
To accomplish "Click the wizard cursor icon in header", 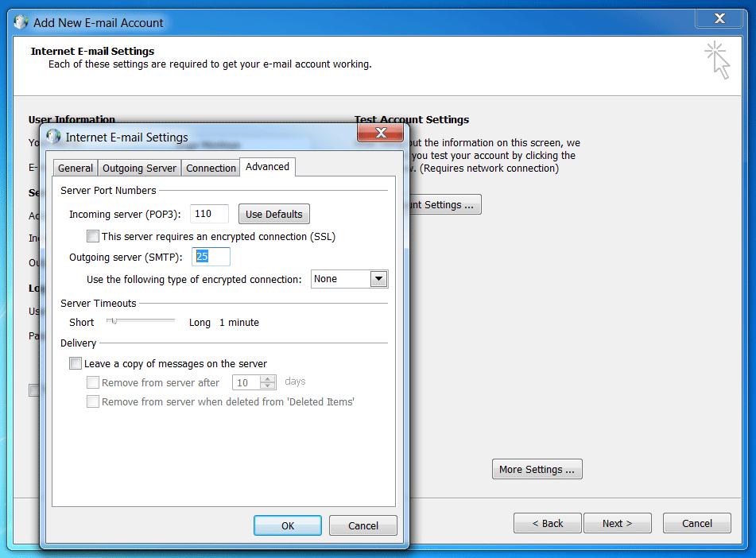I will click(x=717, y=60).
